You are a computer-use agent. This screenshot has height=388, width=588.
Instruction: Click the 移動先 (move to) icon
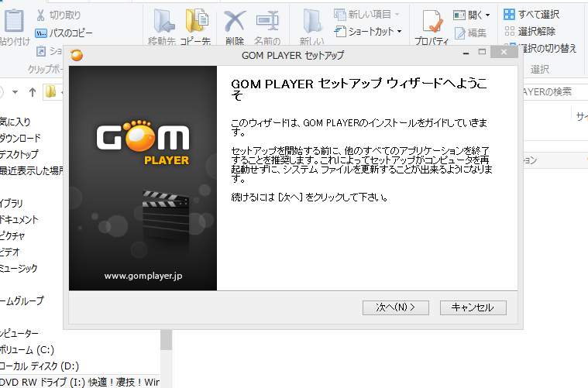click(163, 22)
